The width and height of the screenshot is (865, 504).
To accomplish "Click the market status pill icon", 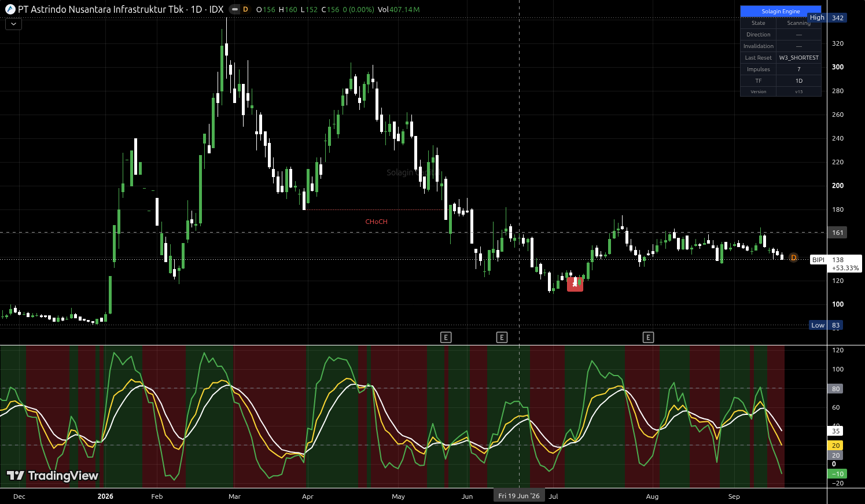I will [x=234, y=9].
